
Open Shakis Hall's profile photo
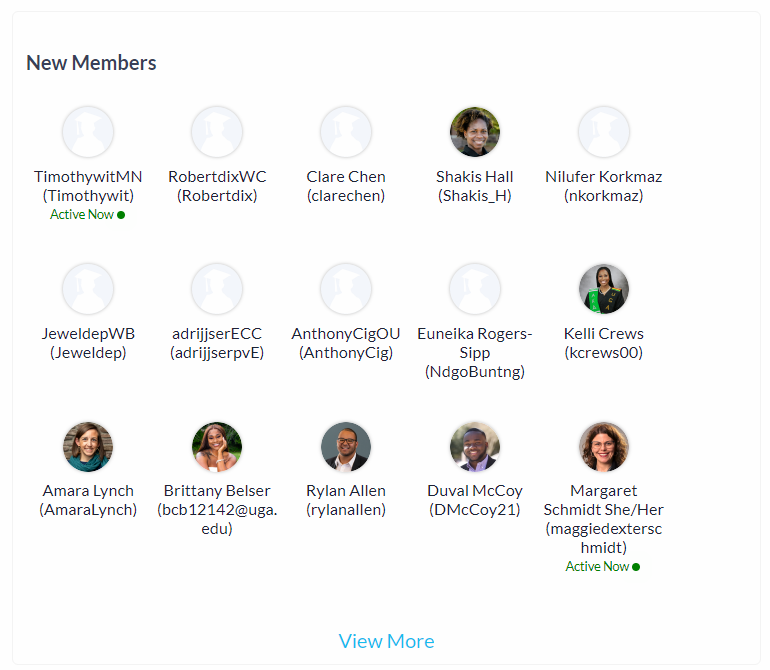(x=475, y=132)
